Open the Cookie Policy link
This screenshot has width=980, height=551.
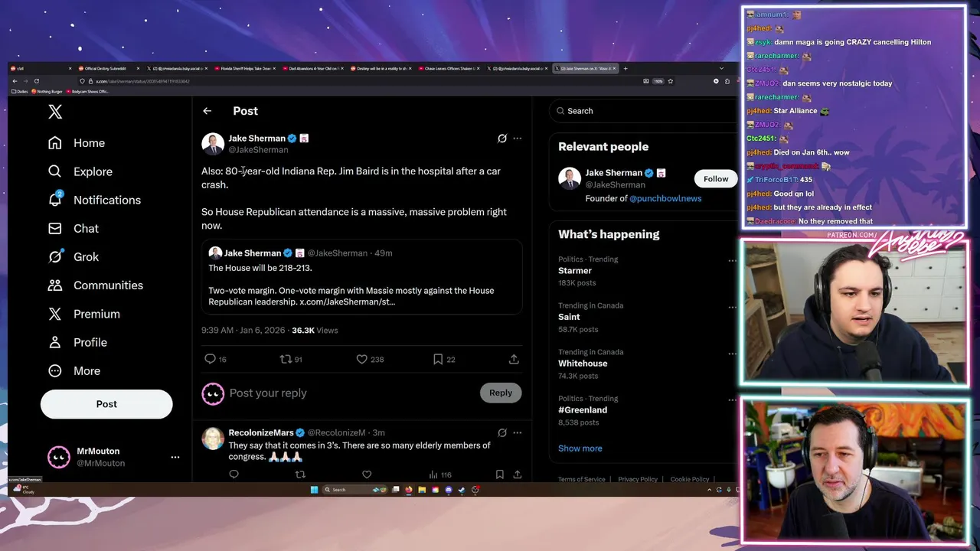click(x=690, y=479)
